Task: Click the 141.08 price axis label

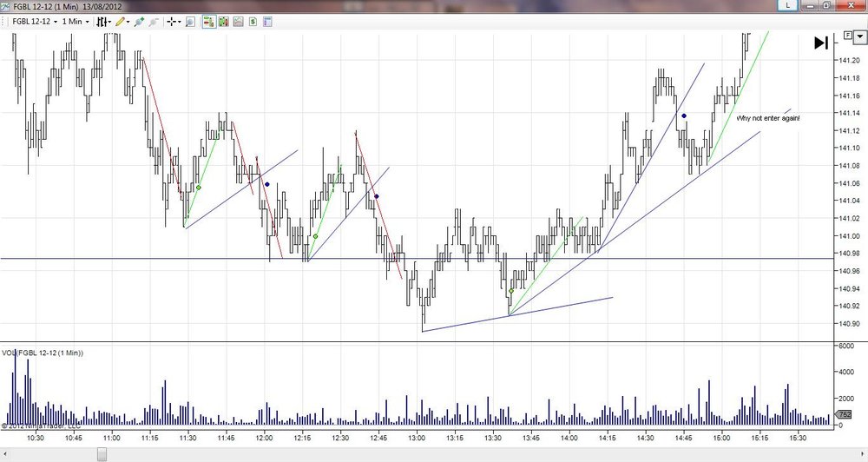Action: pyautogui.click(x=849, y=166)
